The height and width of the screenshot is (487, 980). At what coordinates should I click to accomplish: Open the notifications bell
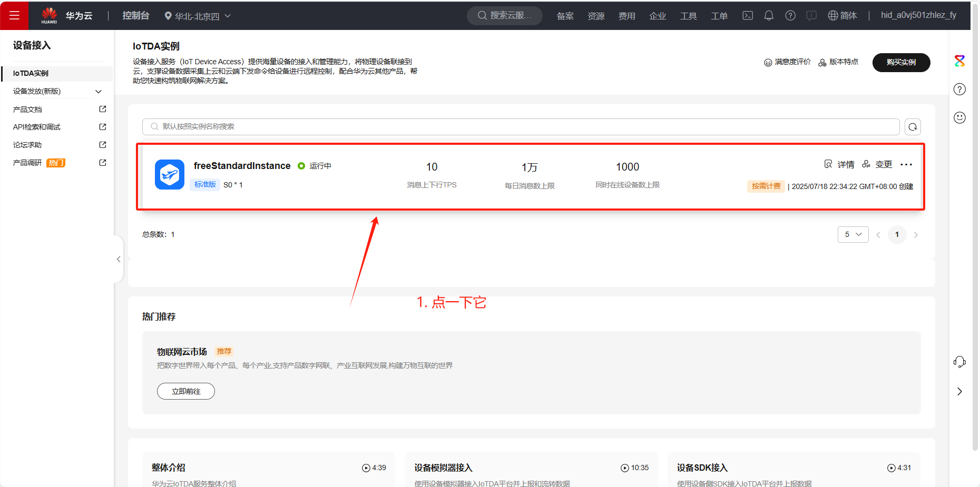click(x=769, y=16)
